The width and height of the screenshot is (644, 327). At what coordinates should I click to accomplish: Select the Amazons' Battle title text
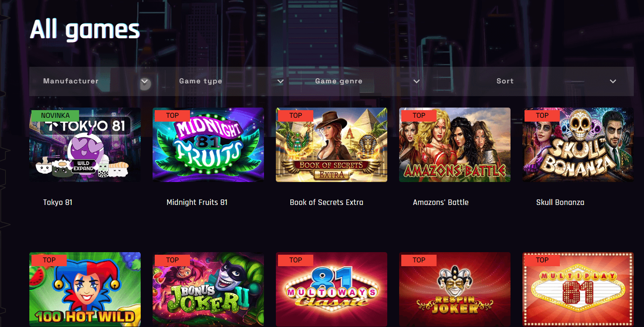click(x=441, y=202)
